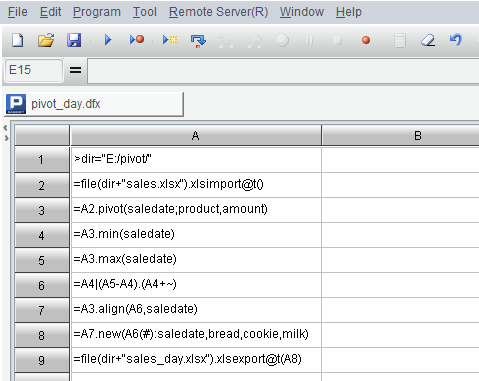The height and width of the screenshot is (381, 479).
Task: Toggle breakpoint with the red circle icon
Action: pos(366,40)
